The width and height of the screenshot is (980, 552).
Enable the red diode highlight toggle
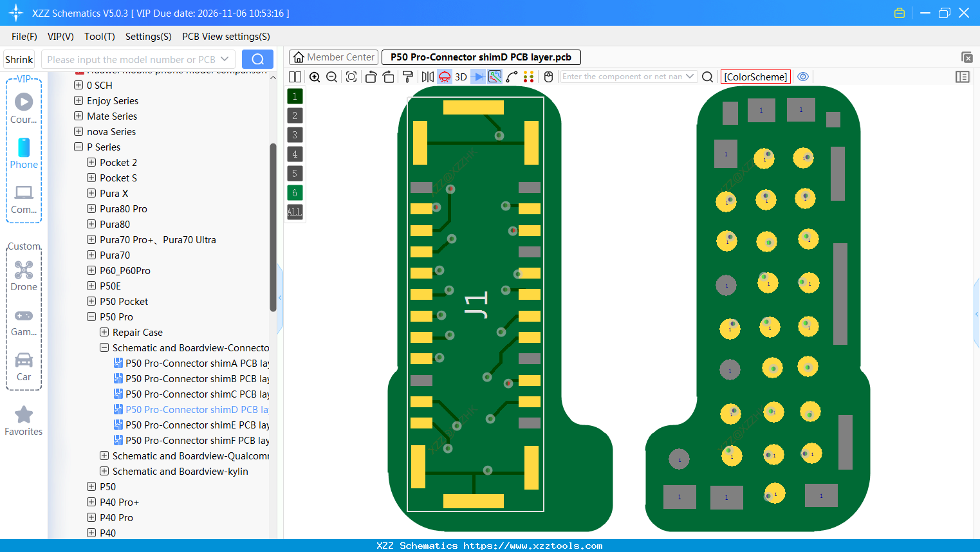coord(444,77)
